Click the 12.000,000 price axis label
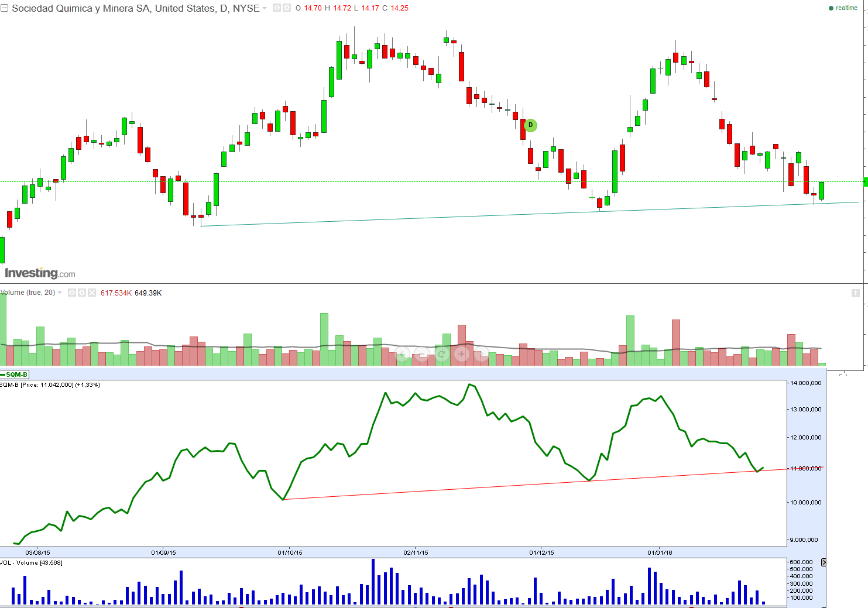This screenshot has width=868, height=608. [806, 438]
